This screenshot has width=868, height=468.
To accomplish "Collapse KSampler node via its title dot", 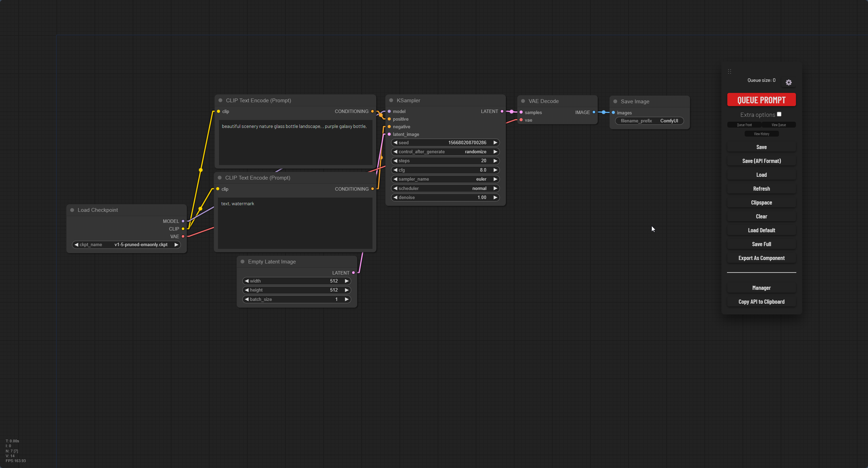I will pos(391,101).
